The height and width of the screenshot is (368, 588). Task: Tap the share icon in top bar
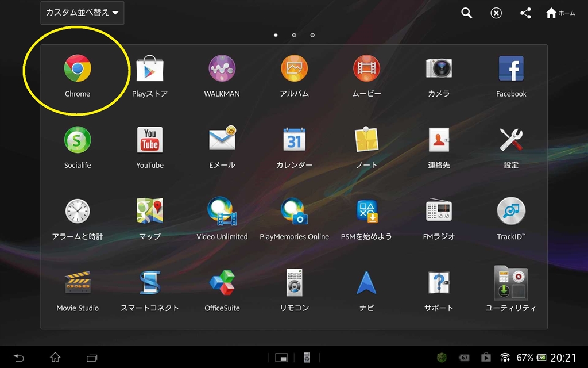click(x=525, y=13)
